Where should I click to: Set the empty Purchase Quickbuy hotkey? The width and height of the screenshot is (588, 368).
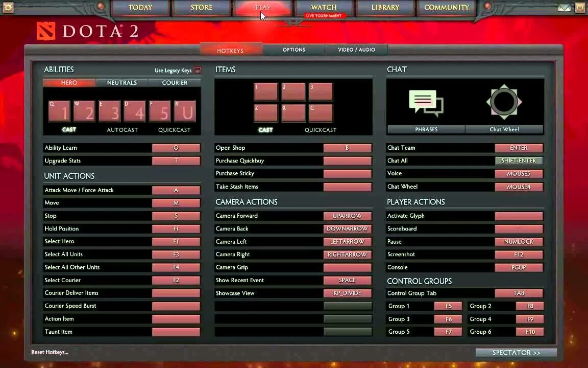coord(347,160)
